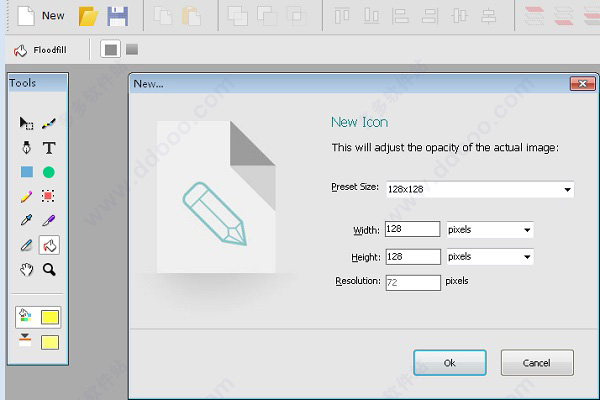This screenshot has height=400, width=600.
Task: Select the arrow selection tool
Action: coord(26,123)
